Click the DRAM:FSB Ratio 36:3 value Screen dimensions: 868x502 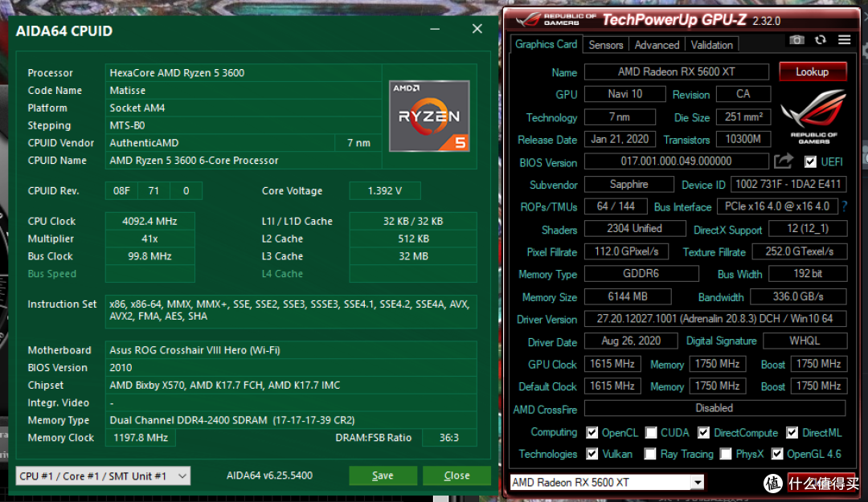[449, 437]
